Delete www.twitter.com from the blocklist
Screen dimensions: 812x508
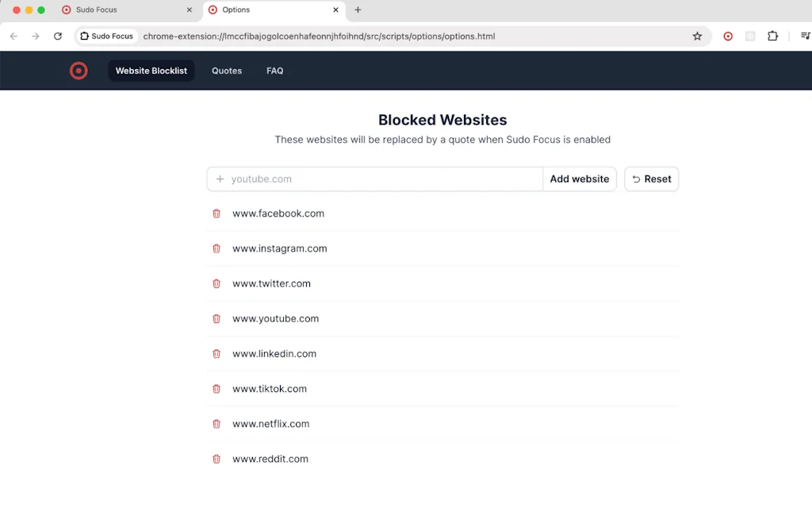coord(216,283)
